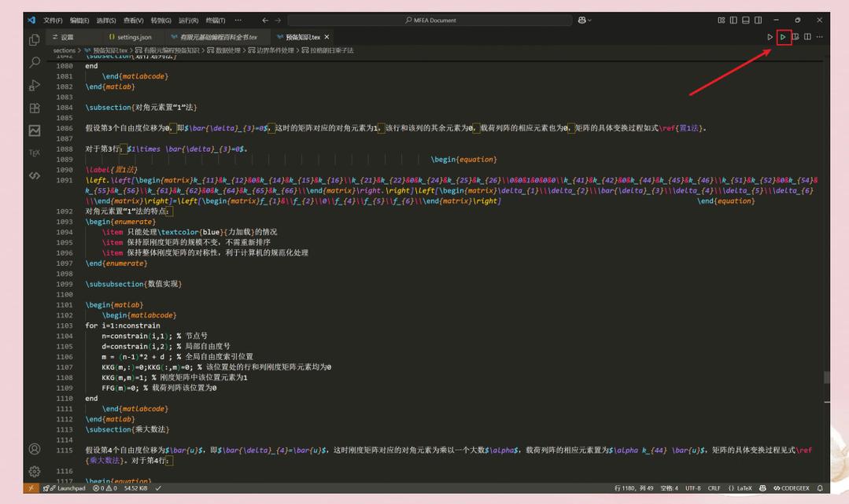This screenshot has width=849, height=504.
Task: Open the 查看(V) menu
Action: pos(133,20)
